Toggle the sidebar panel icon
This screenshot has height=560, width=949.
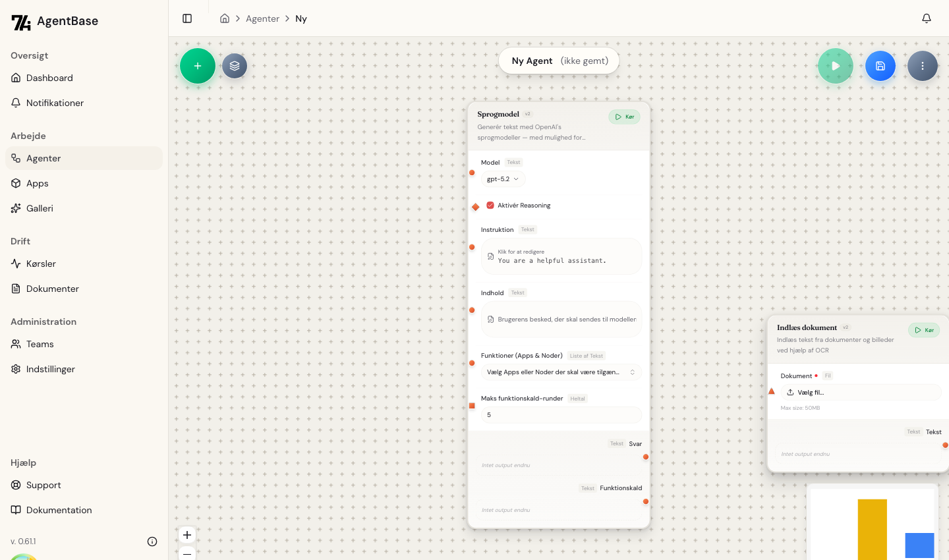[x=187, y=18]
